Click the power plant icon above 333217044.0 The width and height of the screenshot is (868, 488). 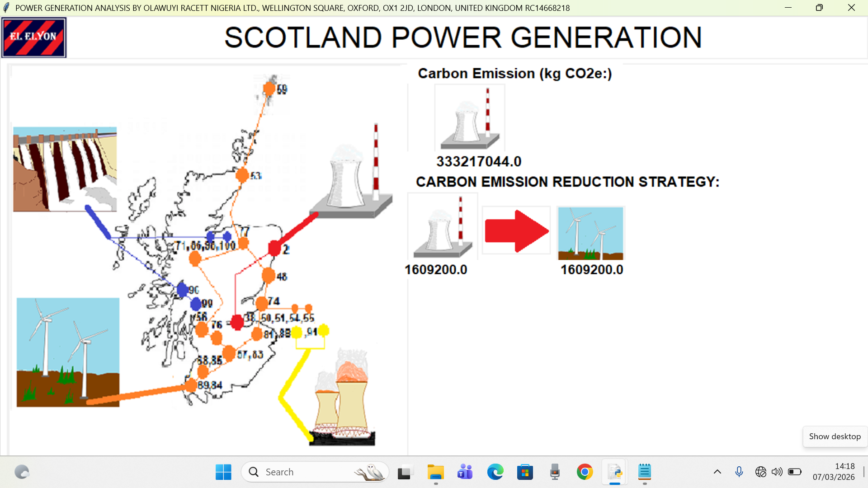click(x=470, y=118)
